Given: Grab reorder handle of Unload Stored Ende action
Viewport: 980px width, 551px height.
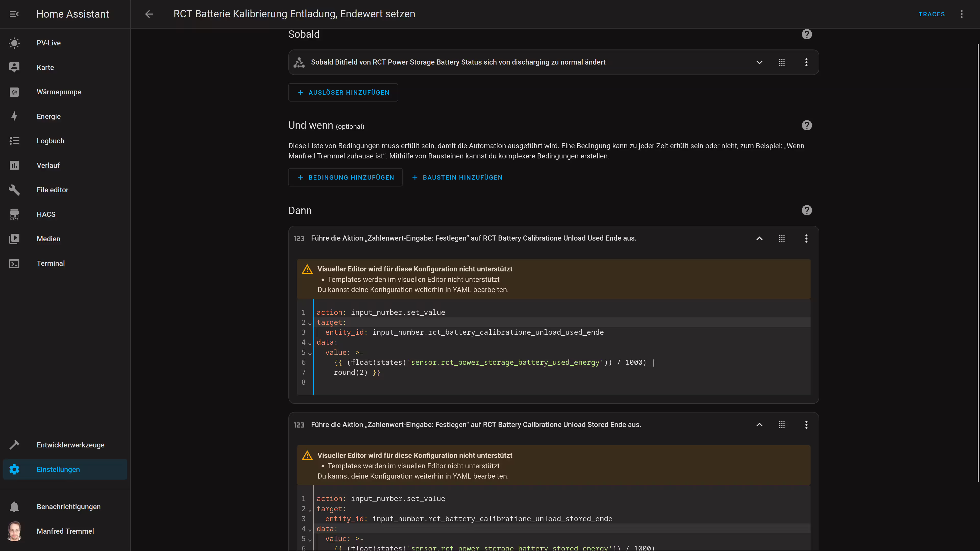Looking at the screenshot, I should (x=782, y=425).
